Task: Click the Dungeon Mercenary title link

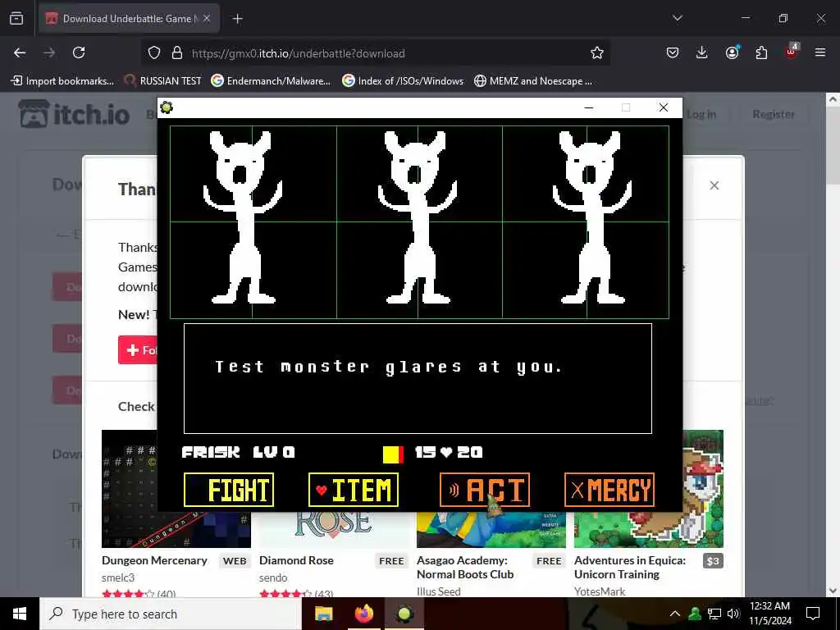Action: pos(154,560)
